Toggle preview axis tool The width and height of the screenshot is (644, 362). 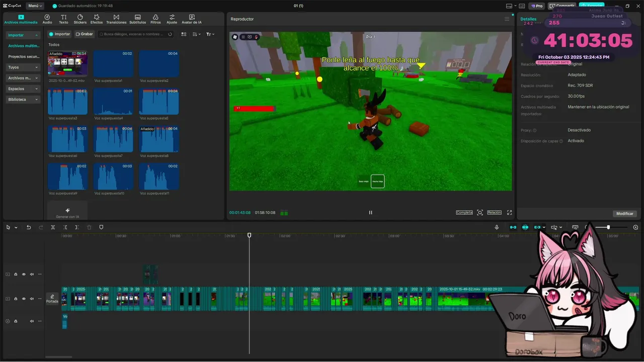click(554, 227)
